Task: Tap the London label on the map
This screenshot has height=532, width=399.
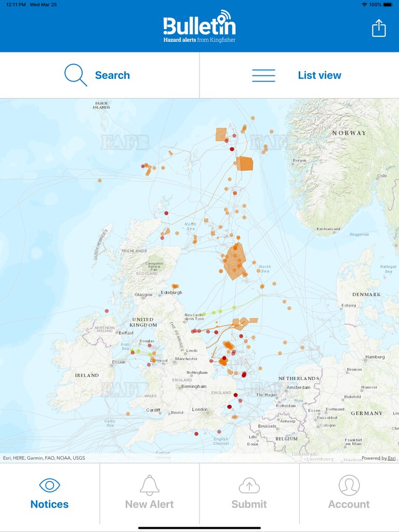Action: click(200, 409)
